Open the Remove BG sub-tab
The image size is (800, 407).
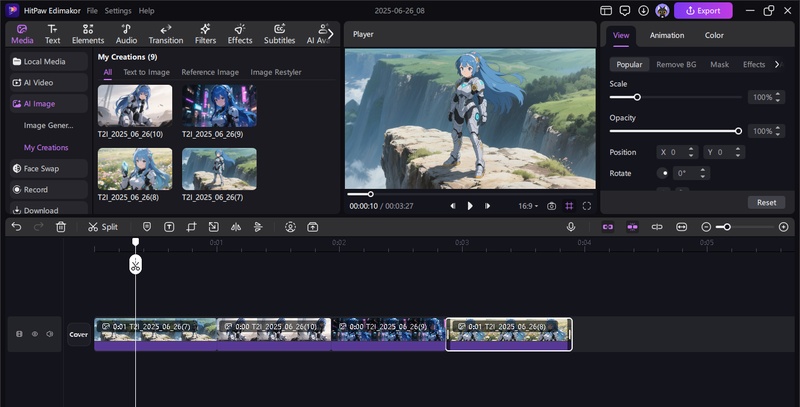point(676,64)
